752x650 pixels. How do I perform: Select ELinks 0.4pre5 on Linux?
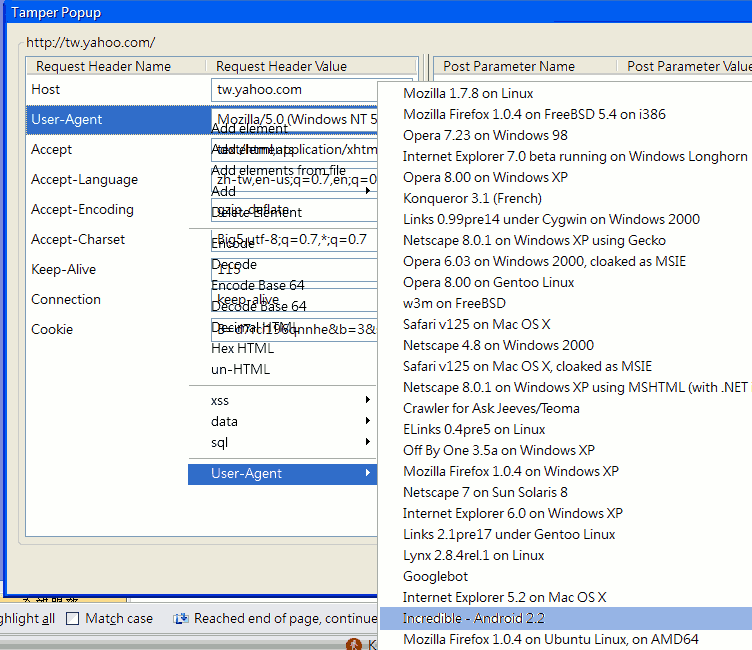tap(474, 429)
